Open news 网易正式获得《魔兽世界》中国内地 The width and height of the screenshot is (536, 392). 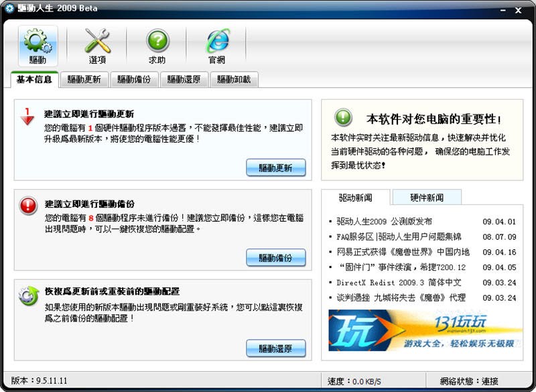click(403, 252)
